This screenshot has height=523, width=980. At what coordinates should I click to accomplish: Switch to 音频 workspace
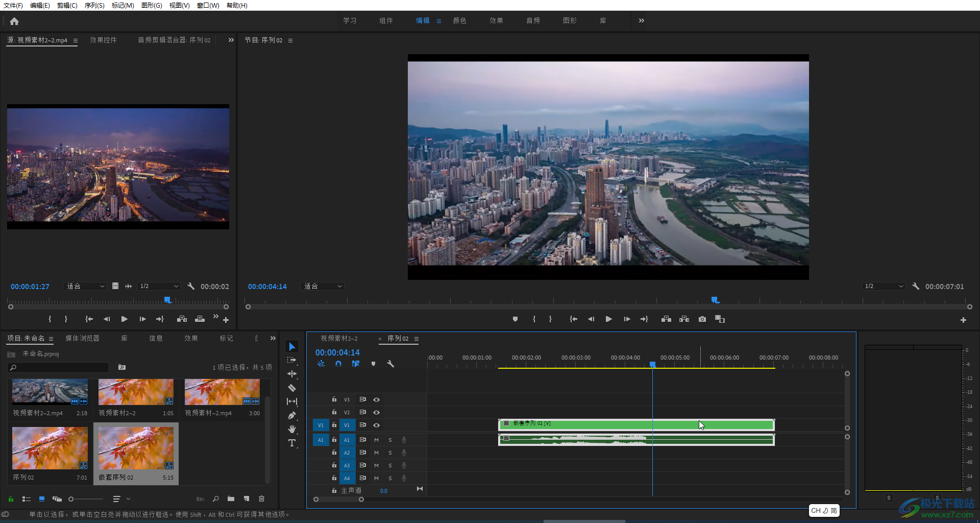pos(533,20)
